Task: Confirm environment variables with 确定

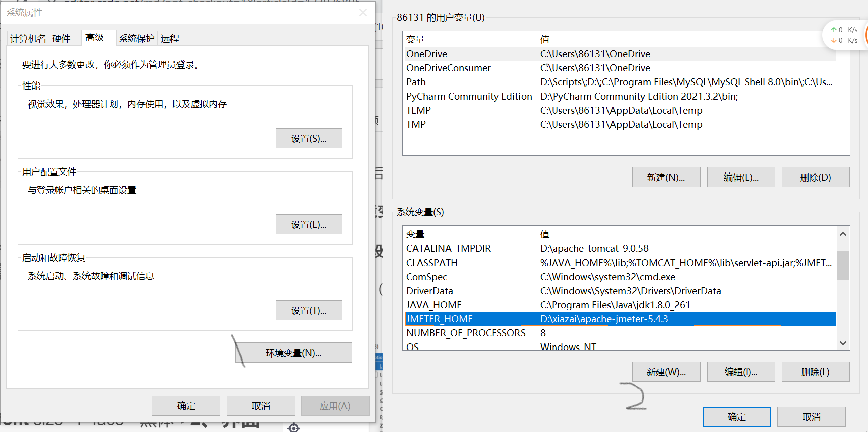Action: click(x=737, y=417)
